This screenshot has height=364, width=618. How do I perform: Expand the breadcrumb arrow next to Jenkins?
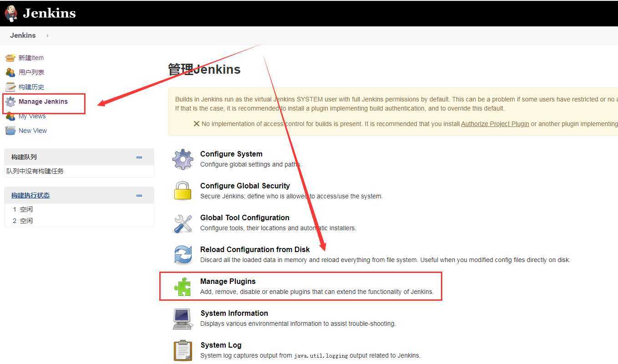47,35
